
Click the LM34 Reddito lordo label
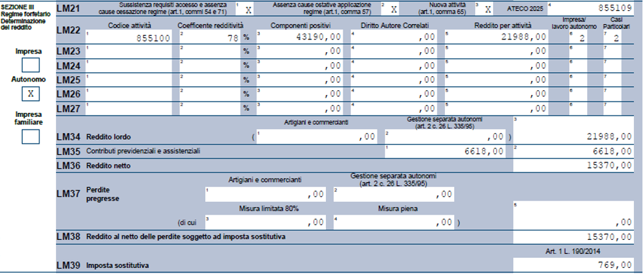point(108,137)
